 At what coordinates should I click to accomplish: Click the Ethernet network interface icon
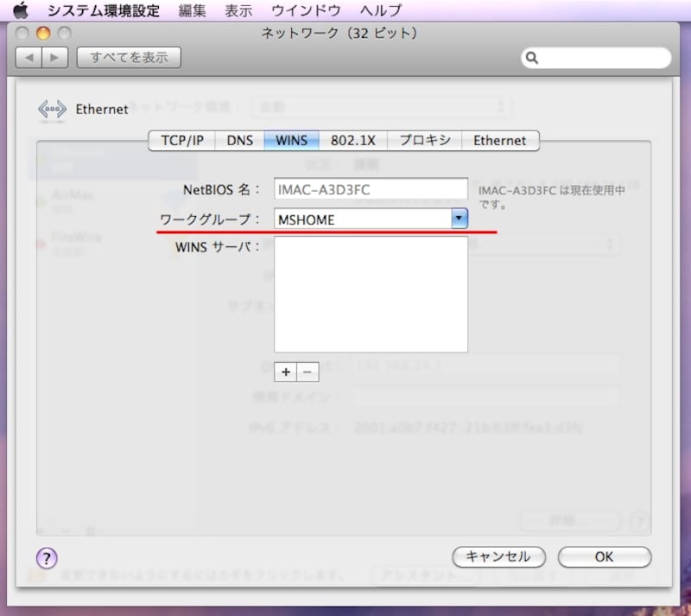51,110
